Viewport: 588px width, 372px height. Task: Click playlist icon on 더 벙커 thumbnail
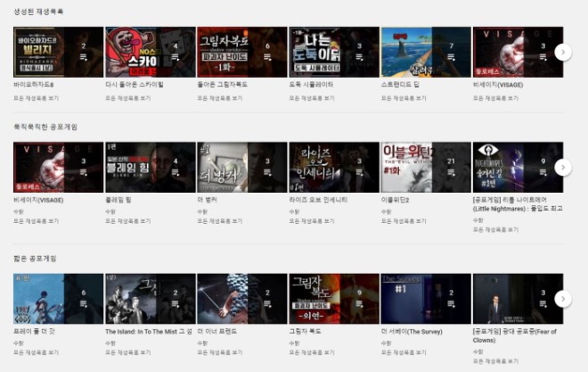point(267,172)
